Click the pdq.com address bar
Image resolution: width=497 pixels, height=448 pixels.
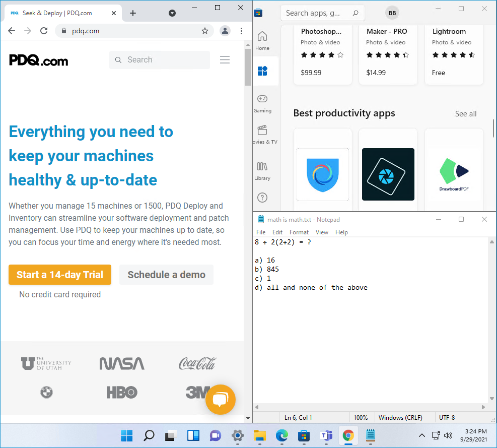135,31
